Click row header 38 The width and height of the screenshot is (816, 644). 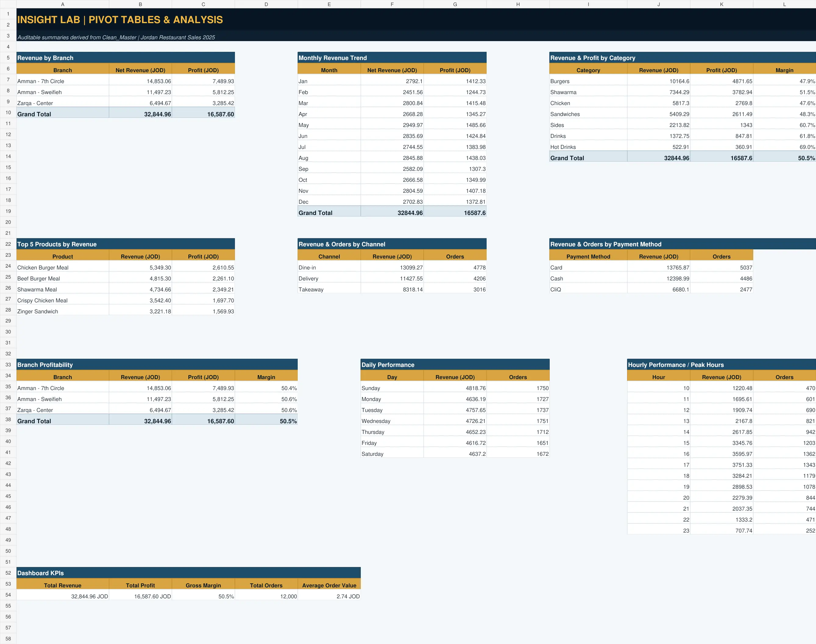tap(8, 419)
